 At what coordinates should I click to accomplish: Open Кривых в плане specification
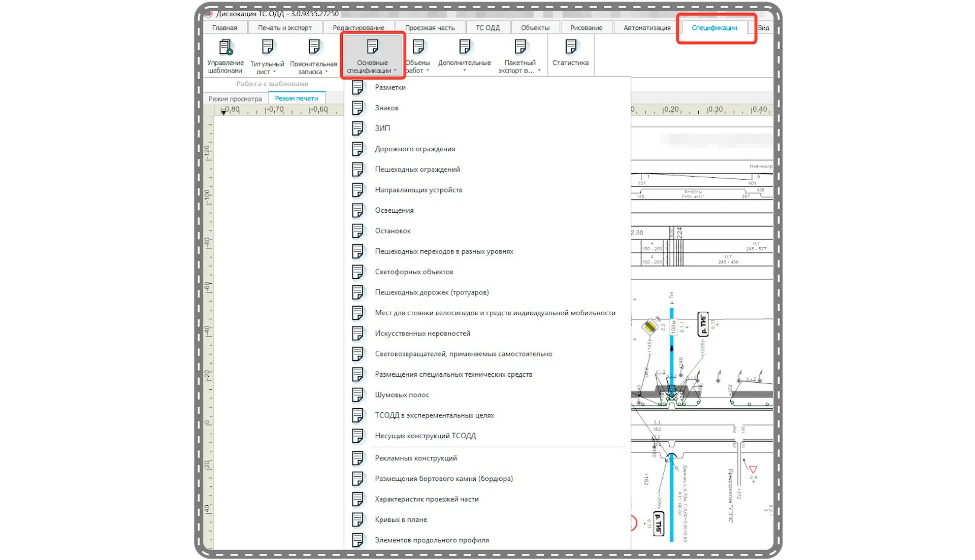tap(401, 519)
